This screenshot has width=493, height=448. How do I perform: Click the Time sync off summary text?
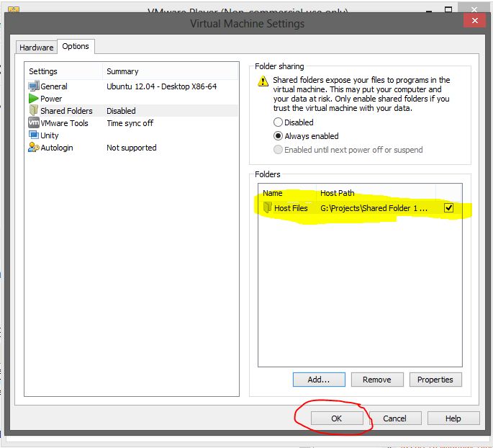point(130,123)
